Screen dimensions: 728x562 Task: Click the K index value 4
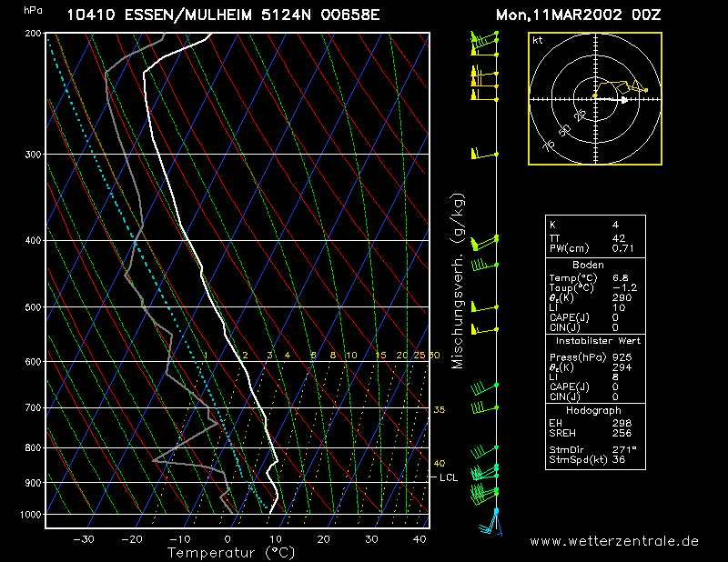tap(615, 226)
